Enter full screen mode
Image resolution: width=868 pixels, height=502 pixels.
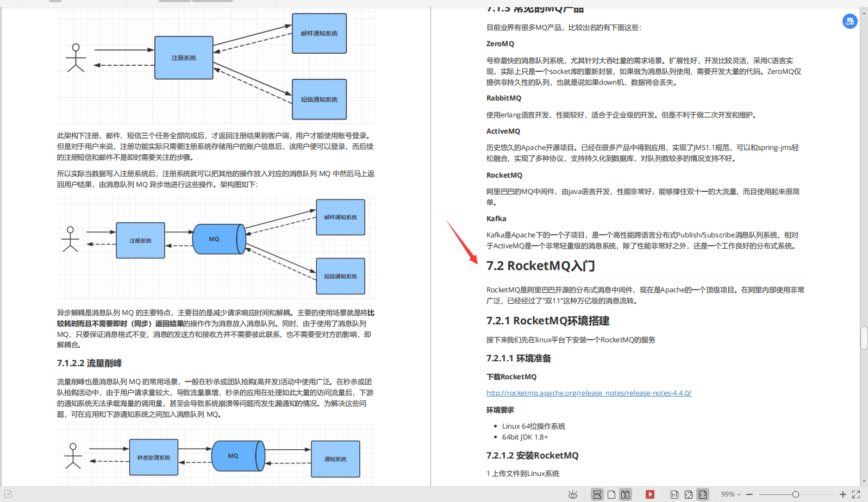click(856, 494)
